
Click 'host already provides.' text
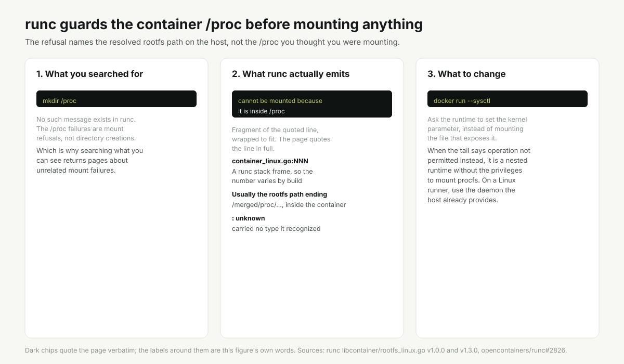463,200
